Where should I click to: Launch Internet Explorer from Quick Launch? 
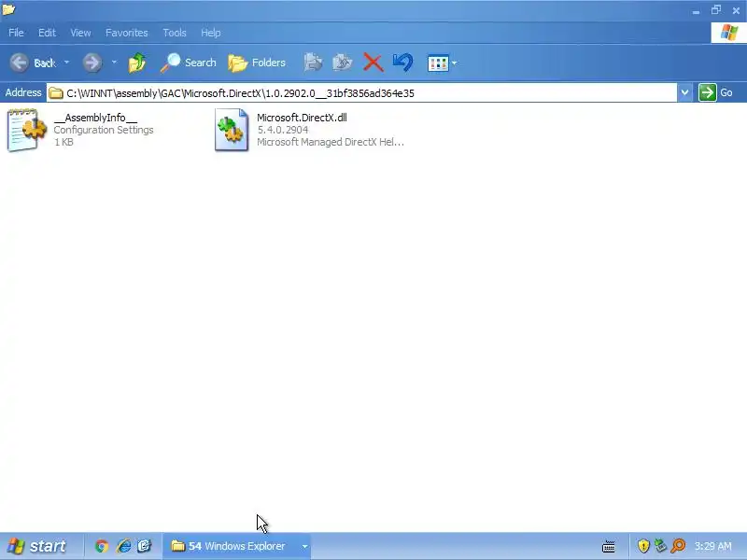(123, 546)
